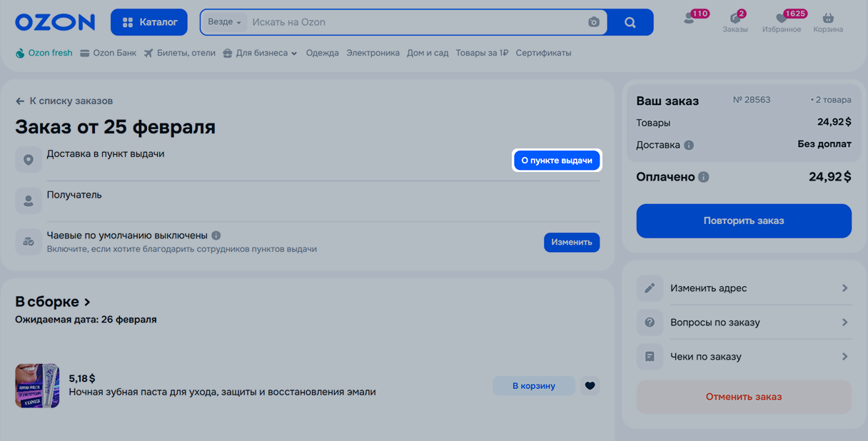Open Ozon fresh tab

click(x=44, y=53)
